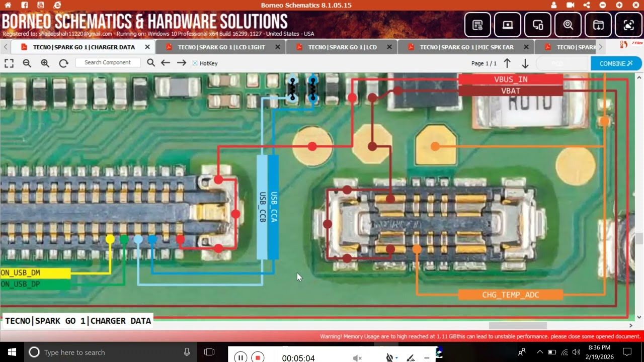This screenshot has width=644, height=362.
Task: Switch to TECNO SPARK GO 1 CHARGER DATA tab
Action: click(84, 47)
